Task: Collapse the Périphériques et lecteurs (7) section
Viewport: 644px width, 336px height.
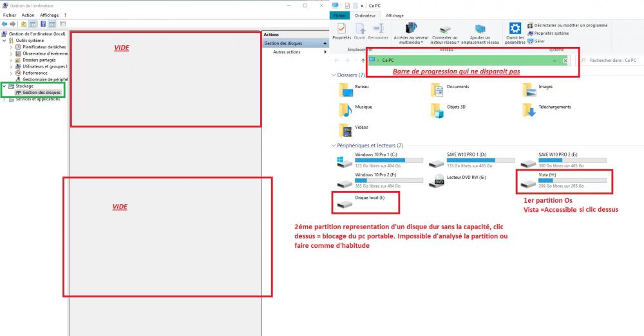Action: pos(334,145)
